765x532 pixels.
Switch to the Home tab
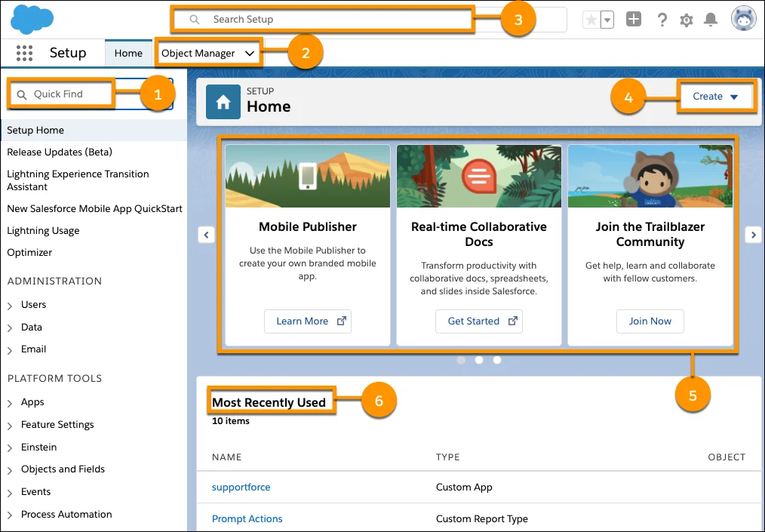128,54
